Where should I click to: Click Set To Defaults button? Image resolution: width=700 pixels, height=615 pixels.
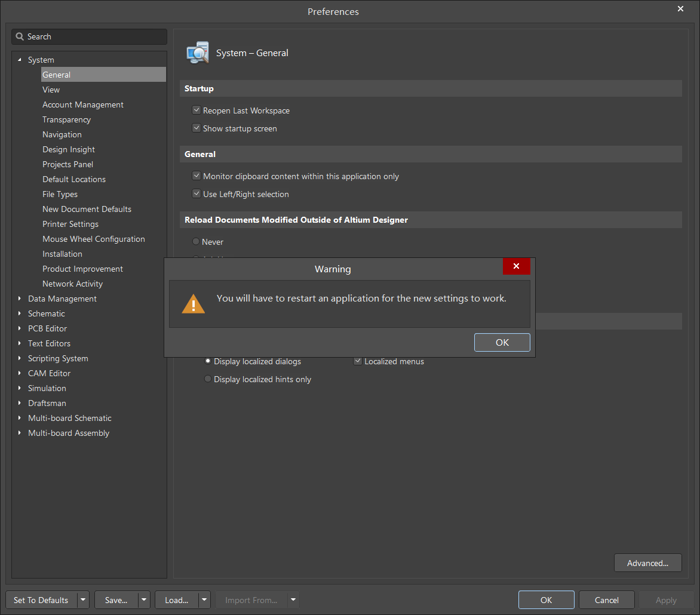pyautogui.click(x=41, y=600)
